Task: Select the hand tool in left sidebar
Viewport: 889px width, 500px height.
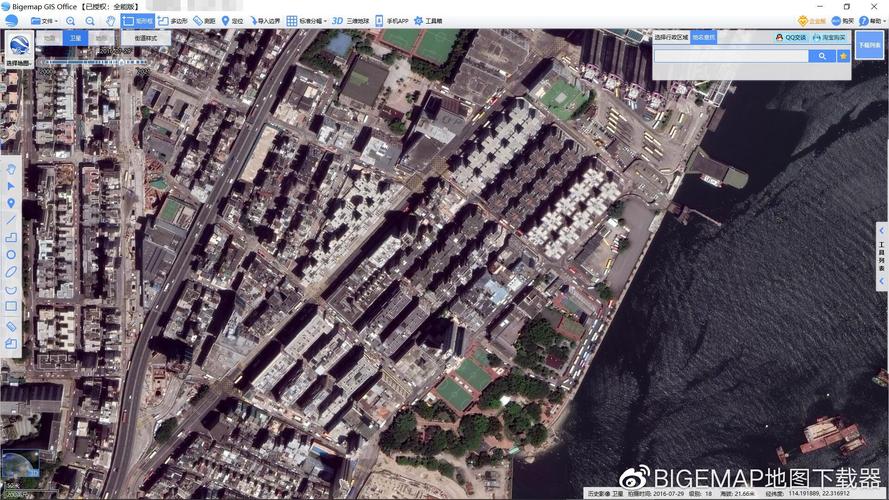Action: [11, 170]
